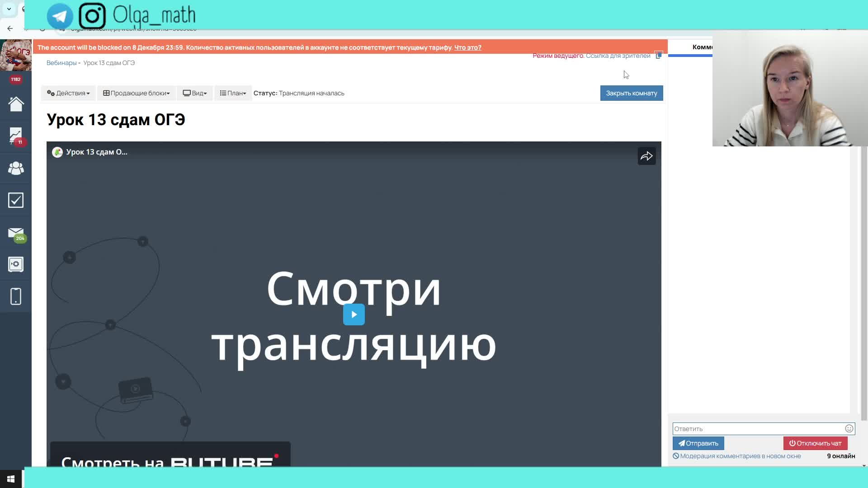Open the Смотреть на RUTUBE link

click(170, 454)
